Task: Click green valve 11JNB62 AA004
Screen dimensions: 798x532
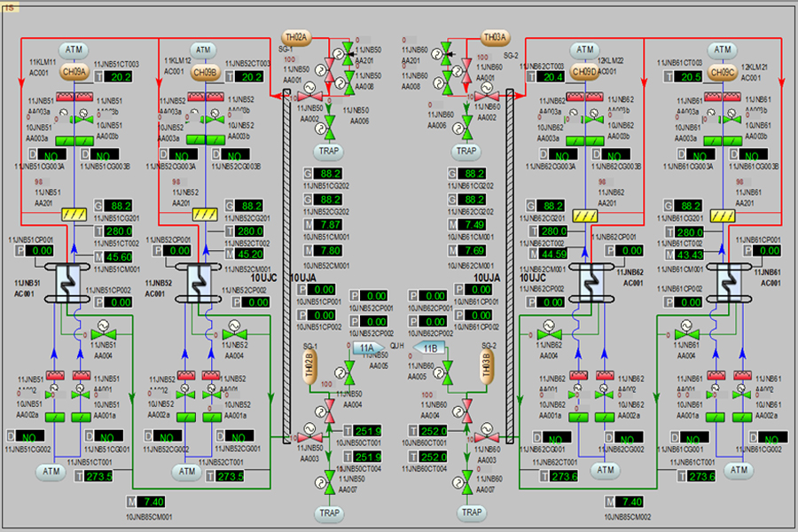Action: [x=550, y=334]
